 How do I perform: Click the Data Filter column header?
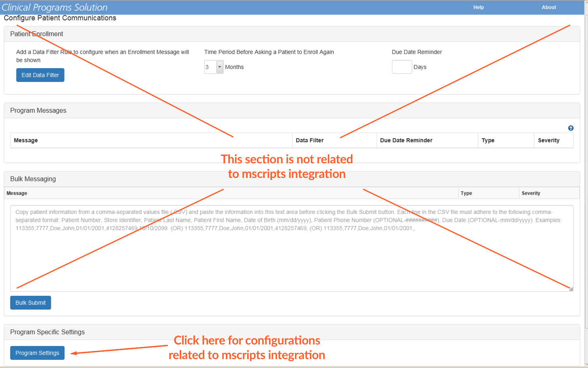pos(334,140)
